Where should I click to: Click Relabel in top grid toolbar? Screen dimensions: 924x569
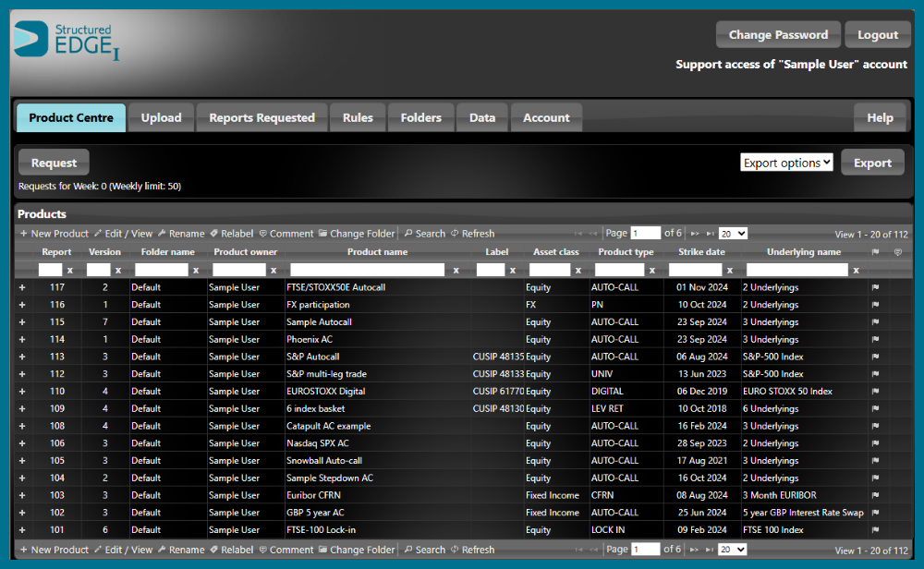pyautogui.click(x=231, y=234)
